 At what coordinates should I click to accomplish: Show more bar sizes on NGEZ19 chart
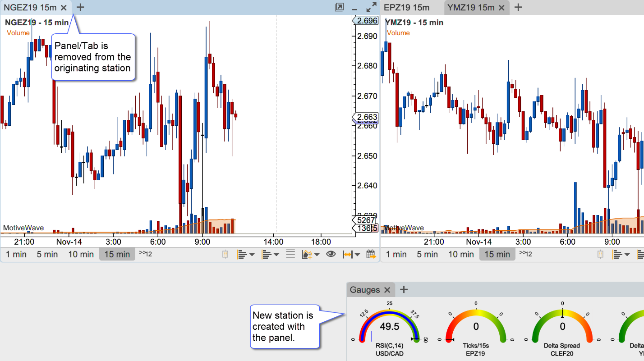[145, 254]
